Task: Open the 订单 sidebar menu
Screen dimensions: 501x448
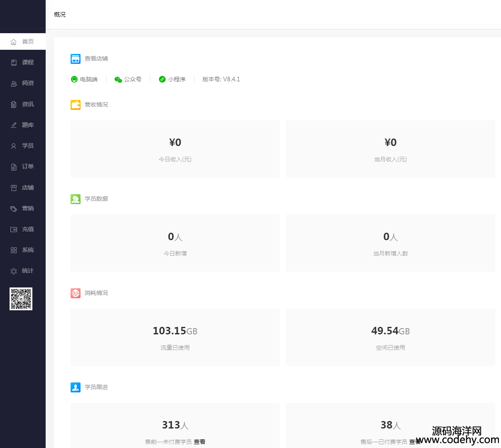Action: (23, 166)
